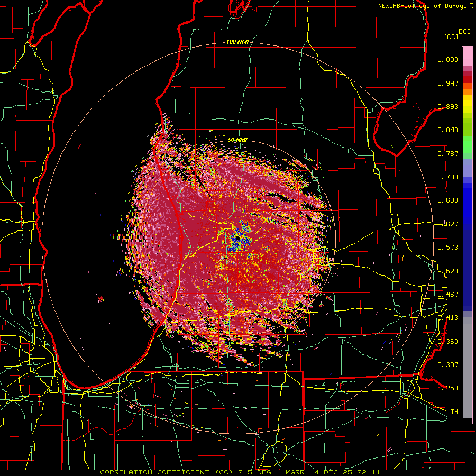Image resolution: width=476 pixels, height=476 pixels.
Task: Click the blue low-CC cluster at the radar center
Action: tap(239, 240)
